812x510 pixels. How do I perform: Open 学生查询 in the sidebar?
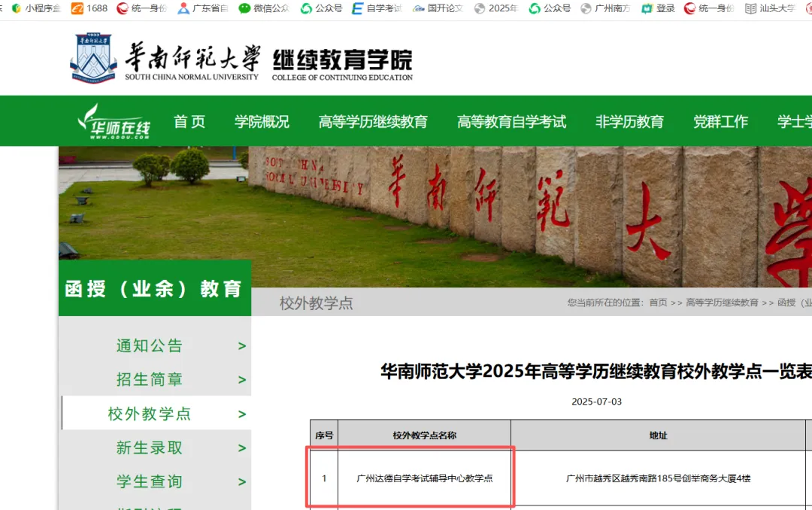150,481
